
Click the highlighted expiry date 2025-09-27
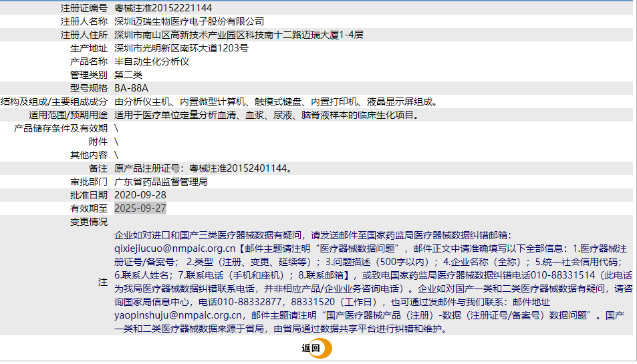pos(140,208)
